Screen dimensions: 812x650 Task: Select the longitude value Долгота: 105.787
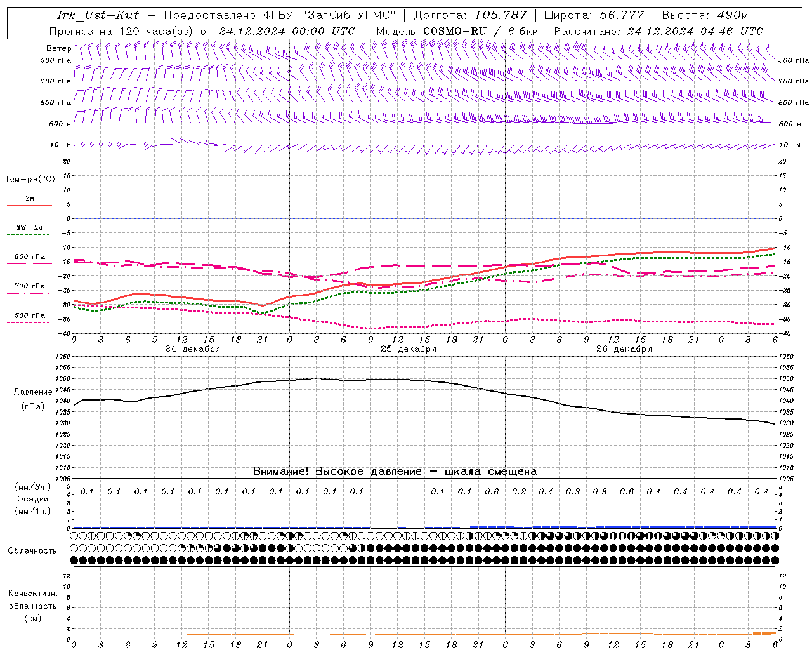pos(470,15)
